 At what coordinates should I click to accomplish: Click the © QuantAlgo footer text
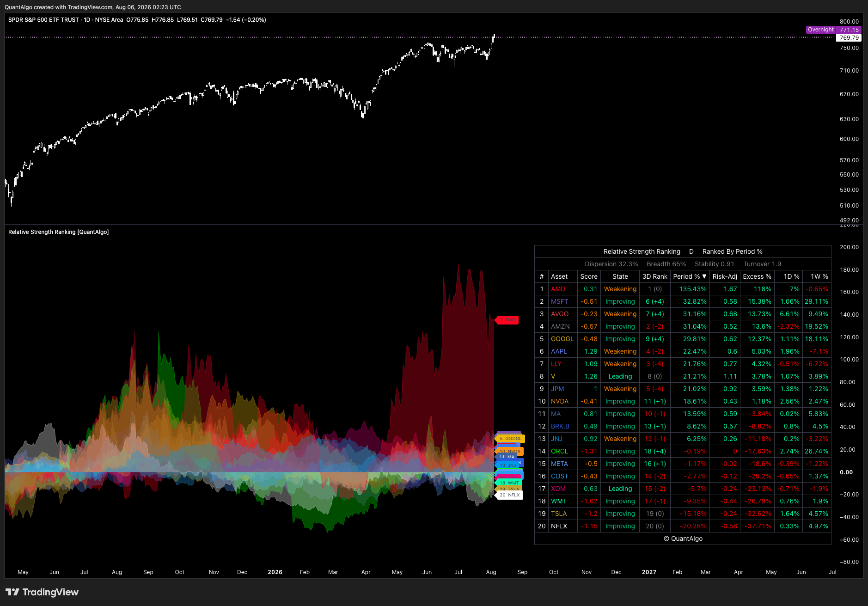[x=683, y=539]
